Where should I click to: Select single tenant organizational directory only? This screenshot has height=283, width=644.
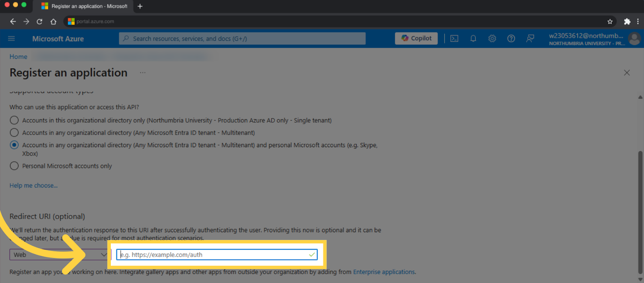[14, 120]
